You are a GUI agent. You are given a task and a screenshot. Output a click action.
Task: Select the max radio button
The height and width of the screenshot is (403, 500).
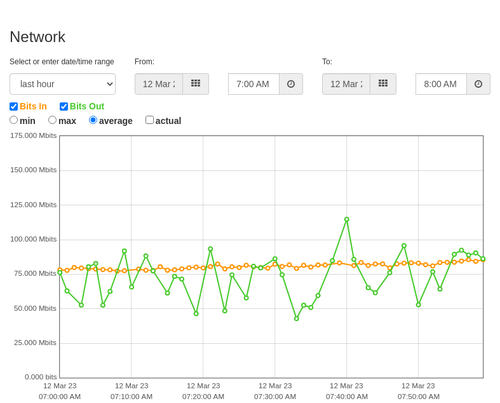coord(52,120)
